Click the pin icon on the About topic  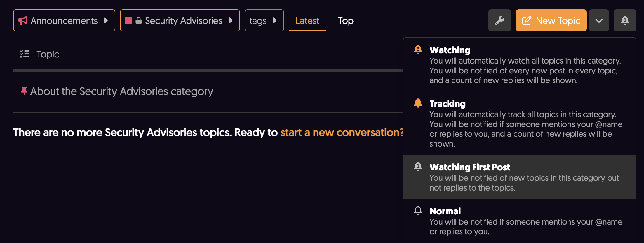coord(24,91)
